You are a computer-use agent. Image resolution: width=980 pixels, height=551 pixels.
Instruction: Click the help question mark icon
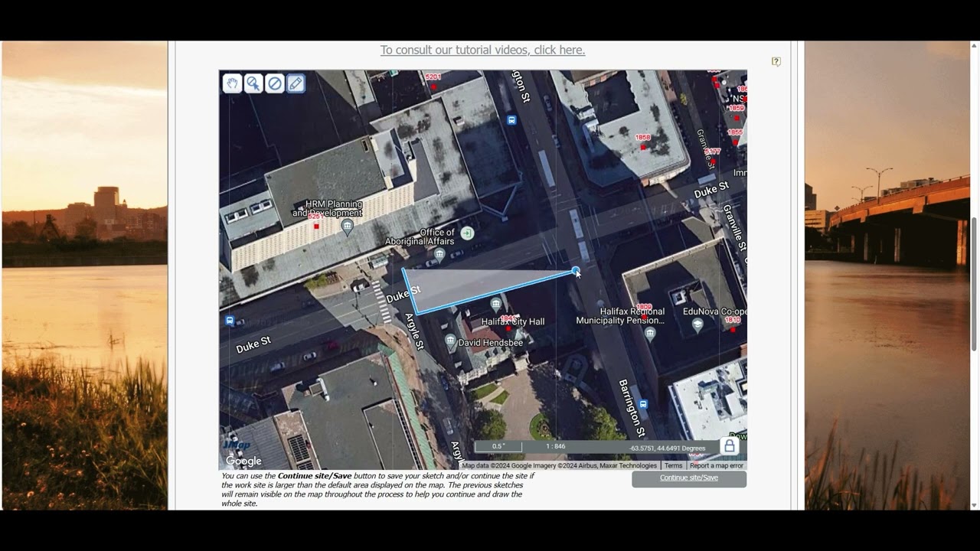coord(776,62)
